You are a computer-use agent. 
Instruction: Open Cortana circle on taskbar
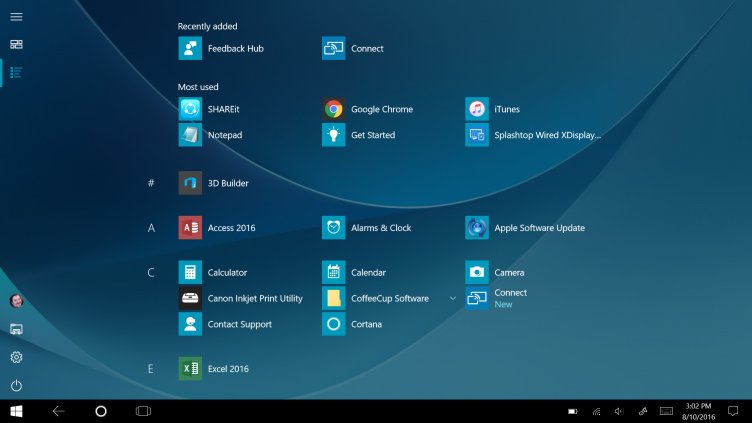point(101,411)
